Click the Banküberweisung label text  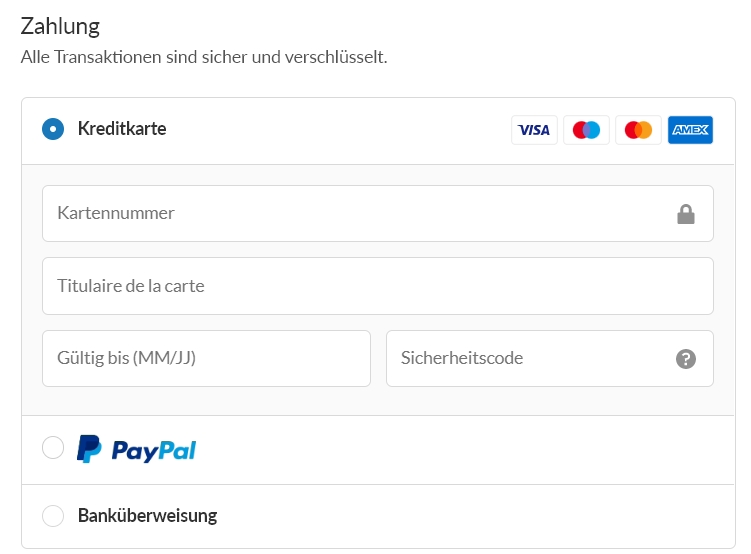pyautogui.click(x=148, y=516)
